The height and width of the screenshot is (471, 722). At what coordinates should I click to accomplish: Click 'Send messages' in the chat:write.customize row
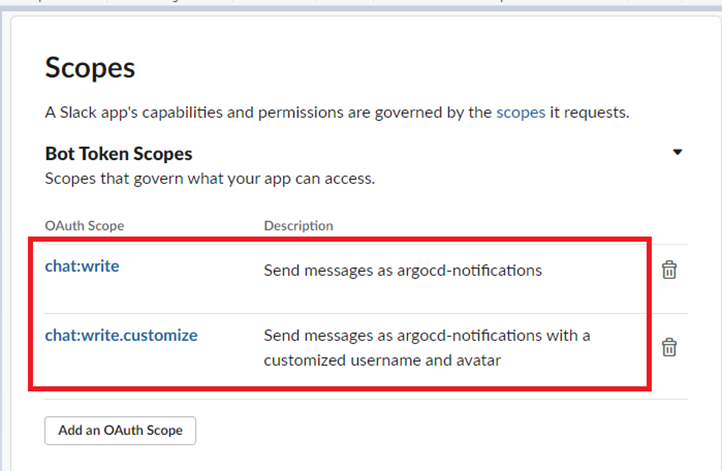point(310,335)
